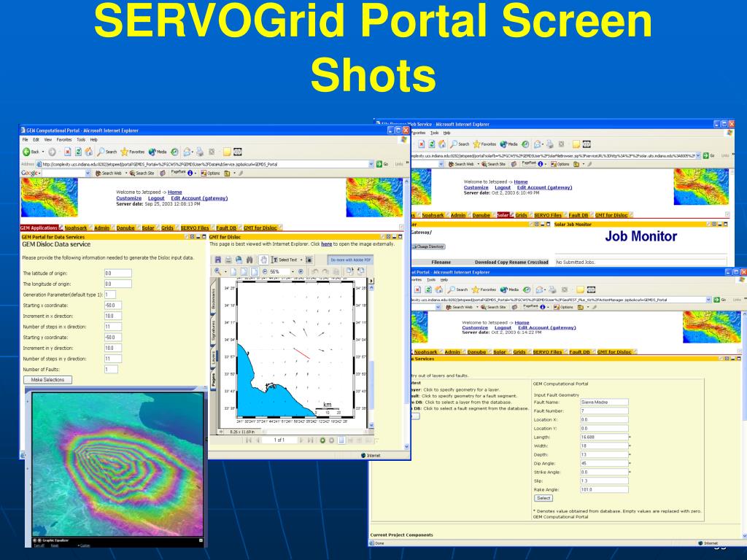Click the interferogram fringe image thumbnail
This screenshot has width=747, height=560.
pos(117,464)
